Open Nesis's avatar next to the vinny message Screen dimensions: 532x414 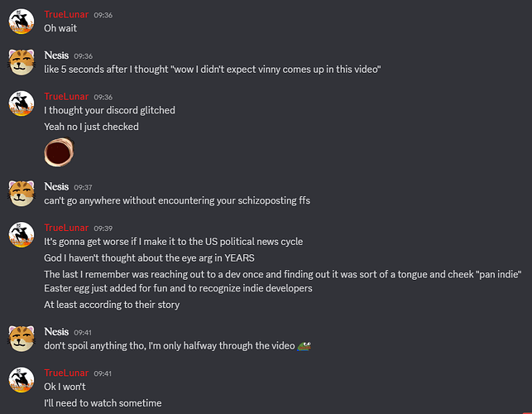click(x=22, y=62)
